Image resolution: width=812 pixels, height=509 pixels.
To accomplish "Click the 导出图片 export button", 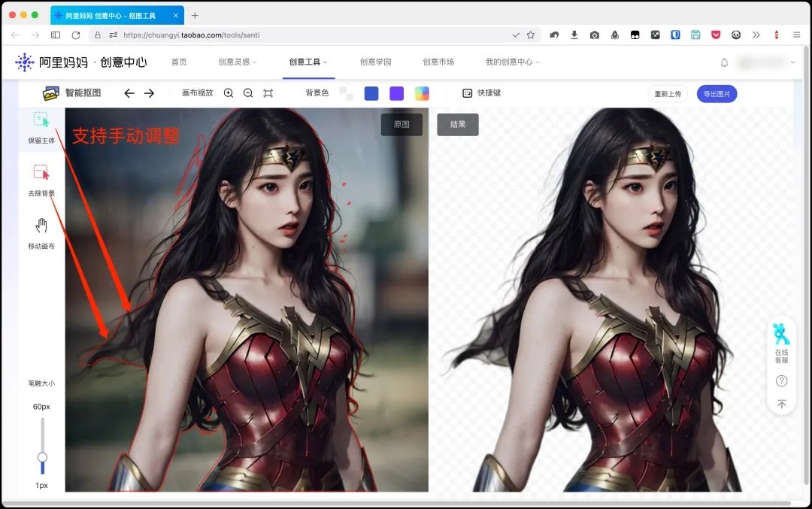I will (x=717, y=94).
